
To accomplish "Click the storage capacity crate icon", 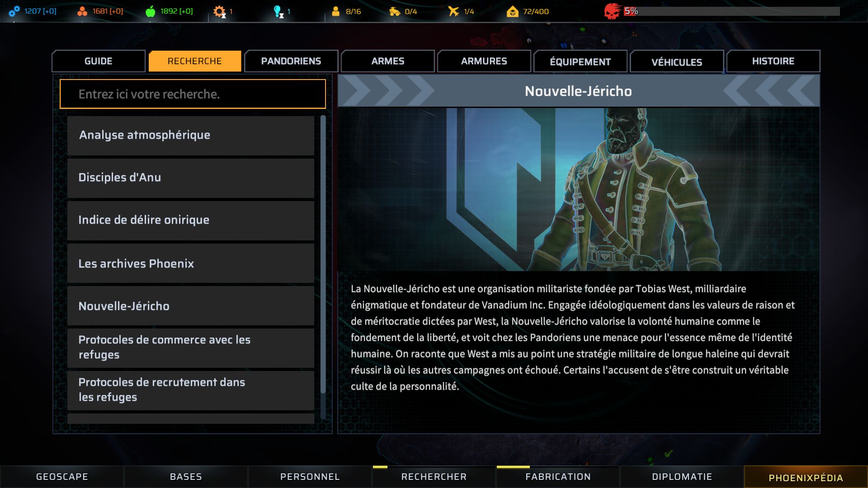I will [x=513, y=11].
